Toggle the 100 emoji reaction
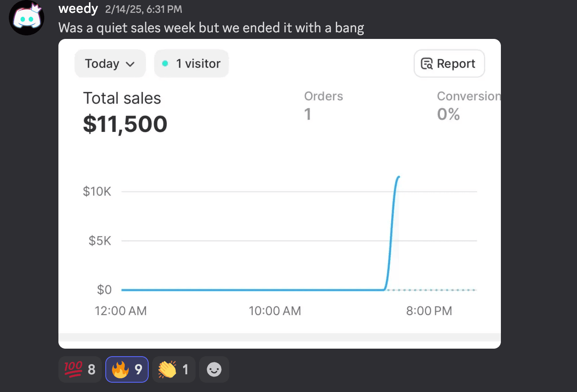The width and height of the screenshot is (577, 392). [x=80, y=369]
